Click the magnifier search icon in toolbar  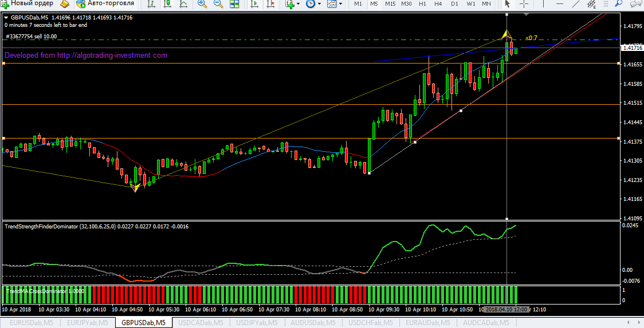pos(618,3)
